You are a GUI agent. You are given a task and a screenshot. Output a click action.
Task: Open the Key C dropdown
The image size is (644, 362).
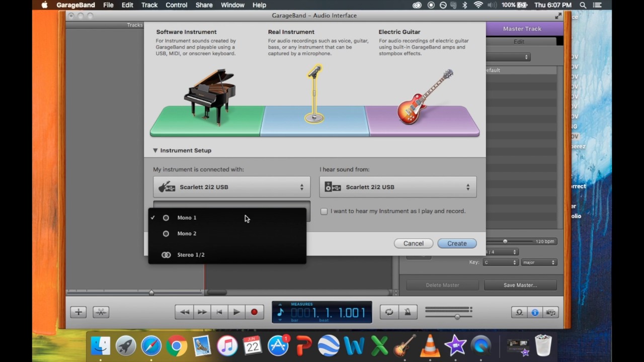(500, 262)
